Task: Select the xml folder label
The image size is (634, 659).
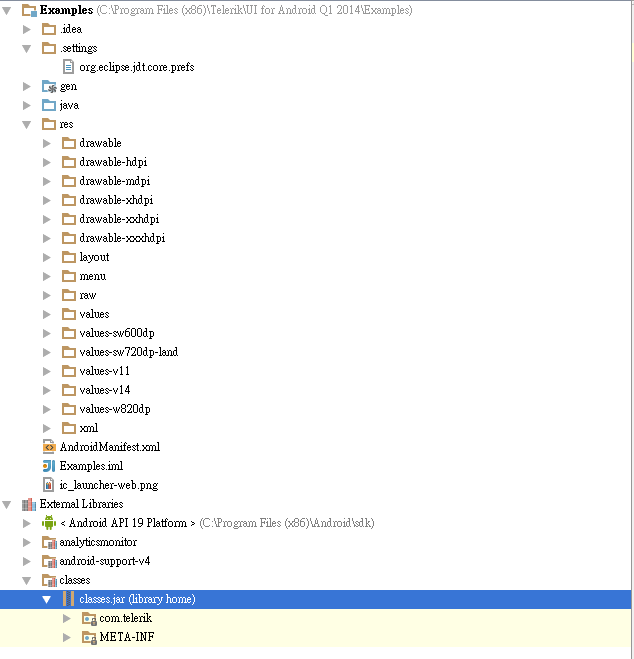Action: 89,428
